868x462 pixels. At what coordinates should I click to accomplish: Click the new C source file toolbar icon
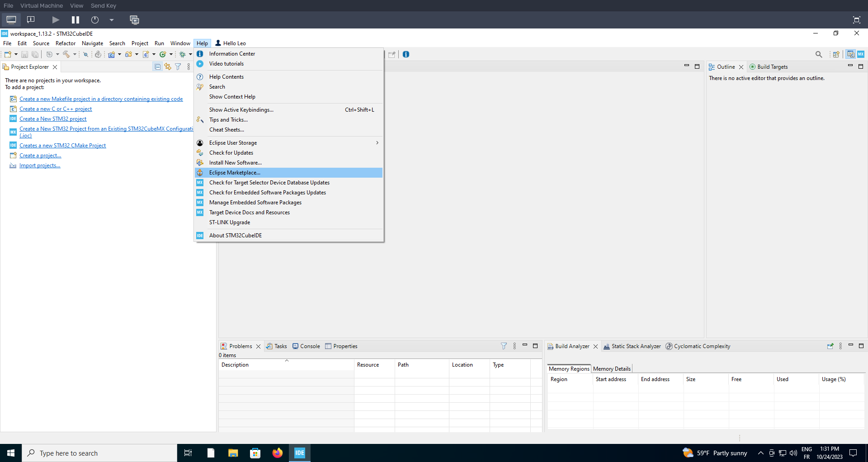tap(146, 54)
